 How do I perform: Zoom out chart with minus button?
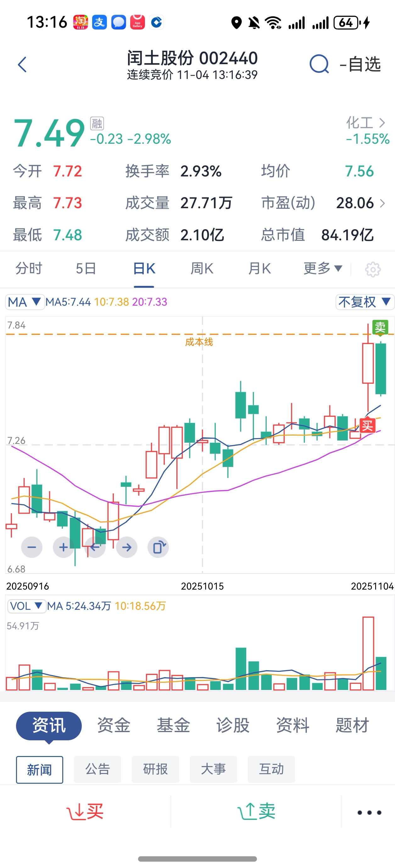click(32, 547)
